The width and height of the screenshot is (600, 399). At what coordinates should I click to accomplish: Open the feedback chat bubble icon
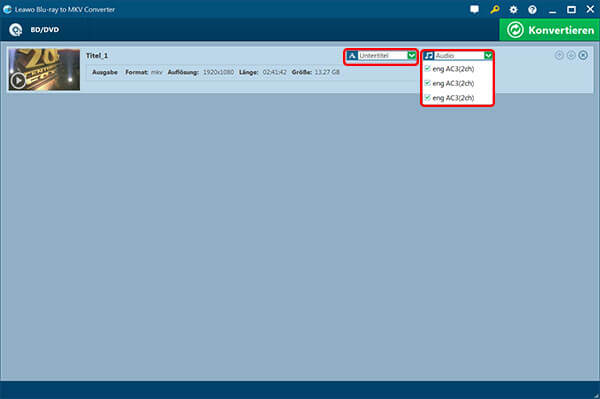click(474, 10)
